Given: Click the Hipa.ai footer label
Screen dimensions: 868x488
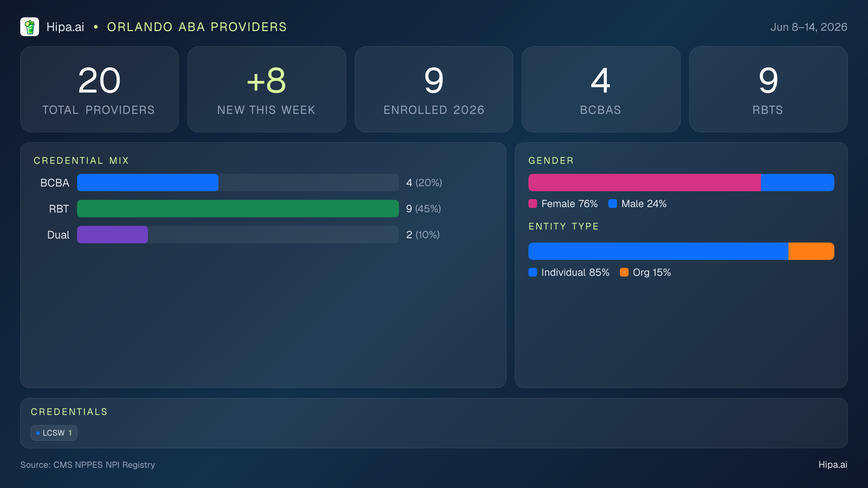Looking at the screenshot, I should coord(833,465).
